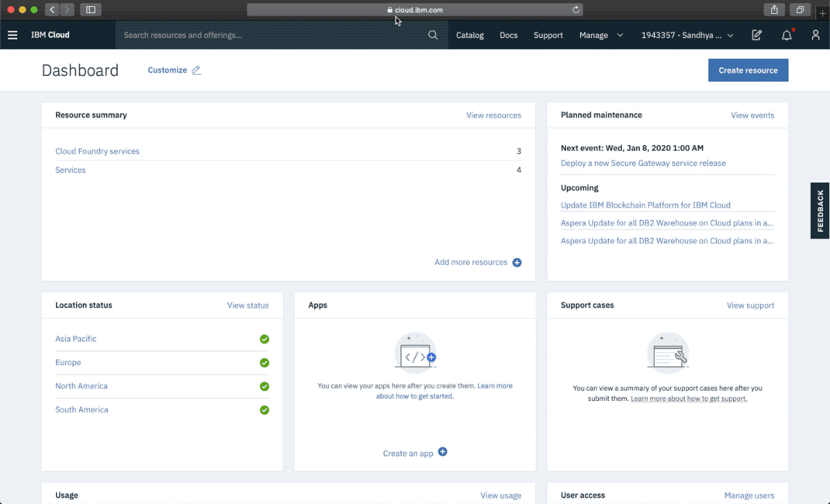Click the Create an app link
The image size is (830, 504).
coord(408,454)
